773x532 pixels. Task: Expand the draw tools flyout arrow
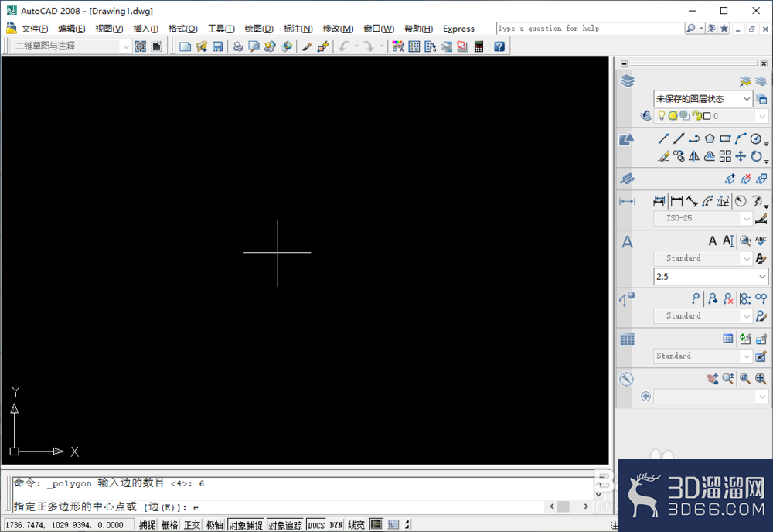click(x=767, y=144)
